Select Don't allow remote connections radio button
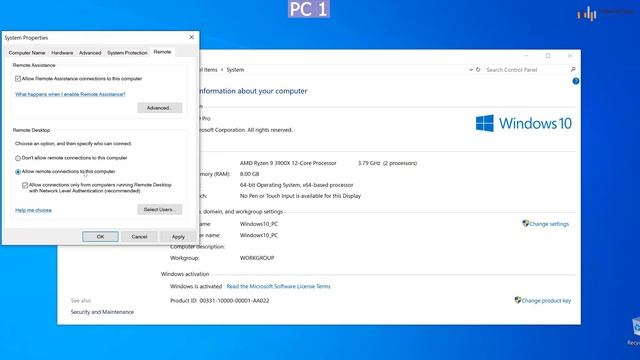The width and height of the screenshot is (640, 360). coord(18,158)
